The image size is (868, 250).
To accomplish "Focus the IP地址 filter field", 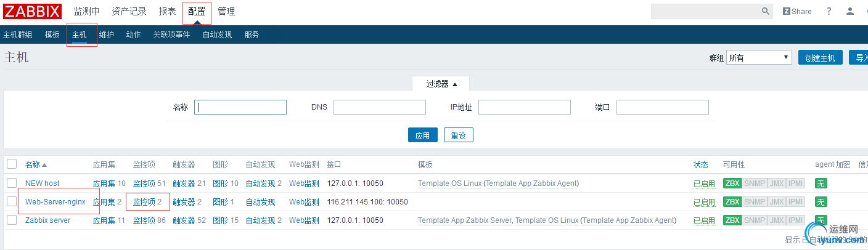I will [525, 107].
